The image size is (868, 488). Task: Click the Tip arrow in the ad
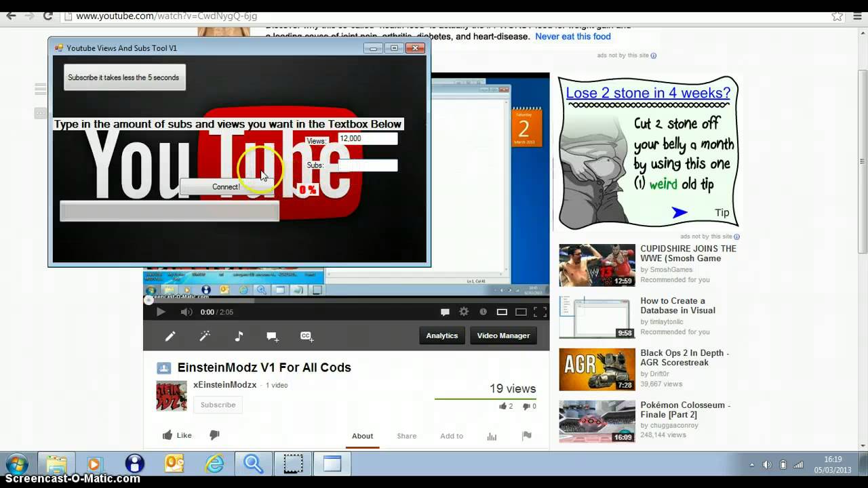(679, 213)
